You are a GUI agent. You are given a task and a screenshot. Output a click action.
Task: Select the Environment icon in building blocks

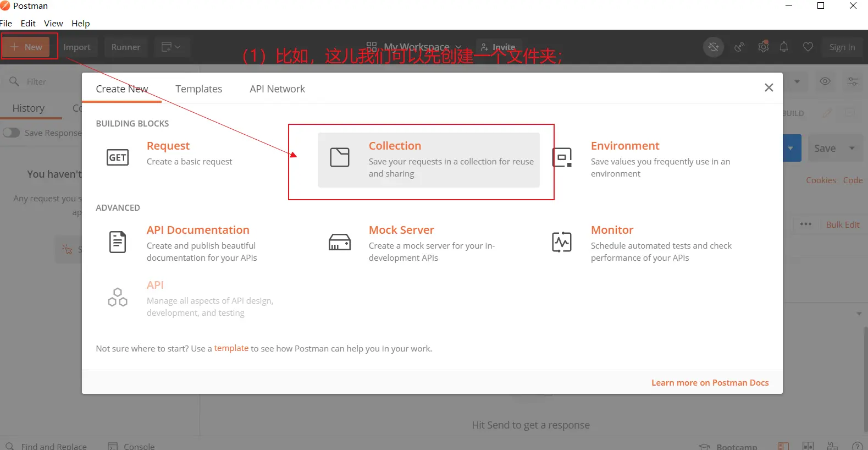pyautogui.click(x=562, y=157)
